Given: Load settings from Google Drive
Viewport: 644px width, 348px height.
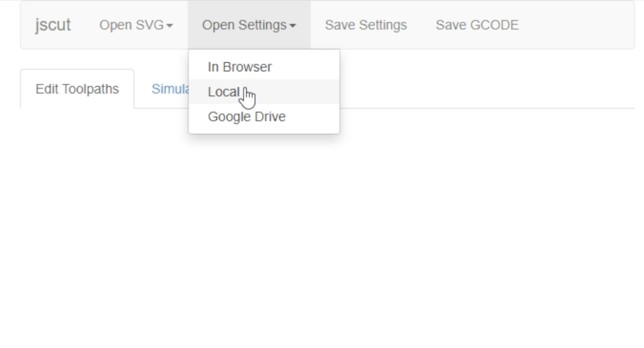Looking at the screenshot, I should tap(247, 116).
